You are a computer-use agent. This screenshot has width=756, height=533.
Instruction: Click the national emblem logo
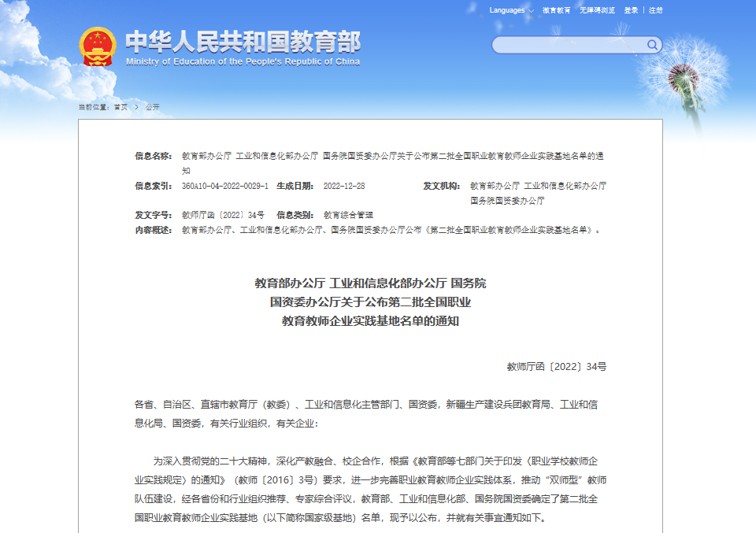point(98,46)
